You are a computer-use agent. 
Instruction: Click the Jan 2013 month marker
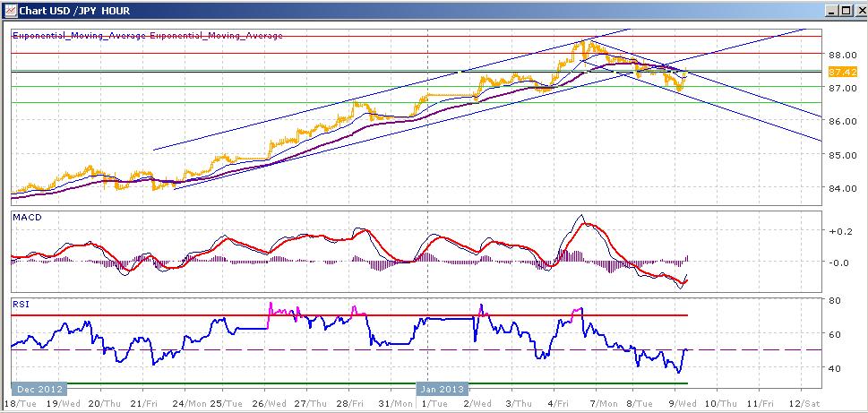pos(443,388)
